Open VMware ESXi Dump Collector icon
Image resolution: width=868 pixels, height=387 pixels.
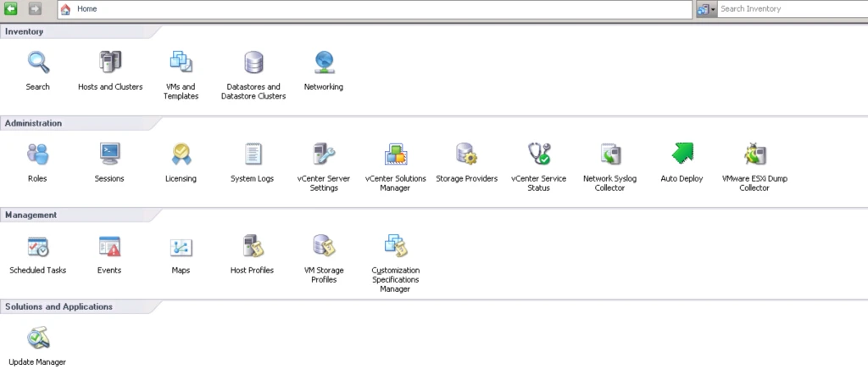click(x=754, y=154)
